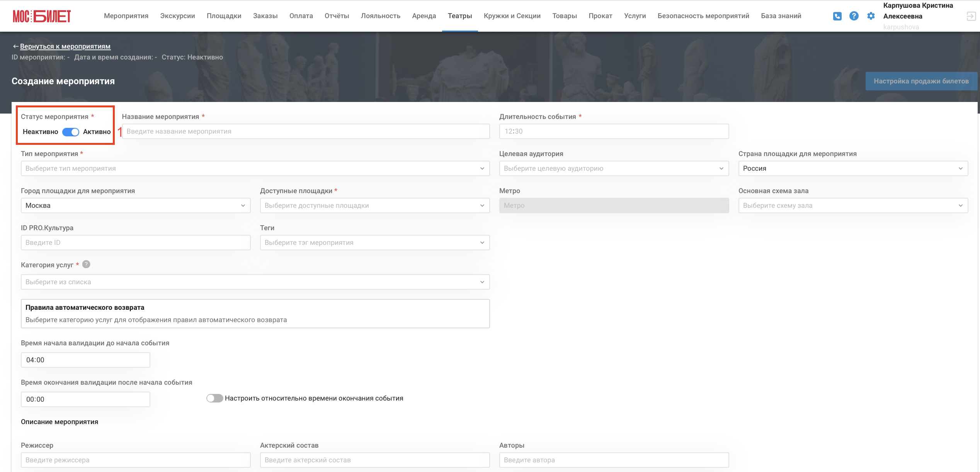Click the logout icon beside the user name
The image size is (980, 472).
(971, 16)
